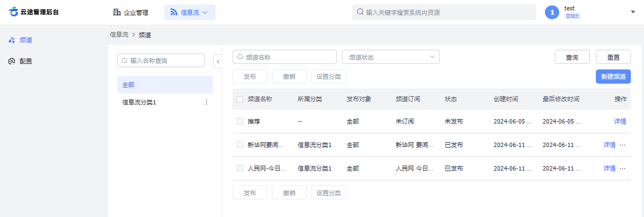Image resolution: width=644 pixels, height=217 pixels.
Task: Open 详情 for the 人民网-今日 channel
Action: [609, 168]
